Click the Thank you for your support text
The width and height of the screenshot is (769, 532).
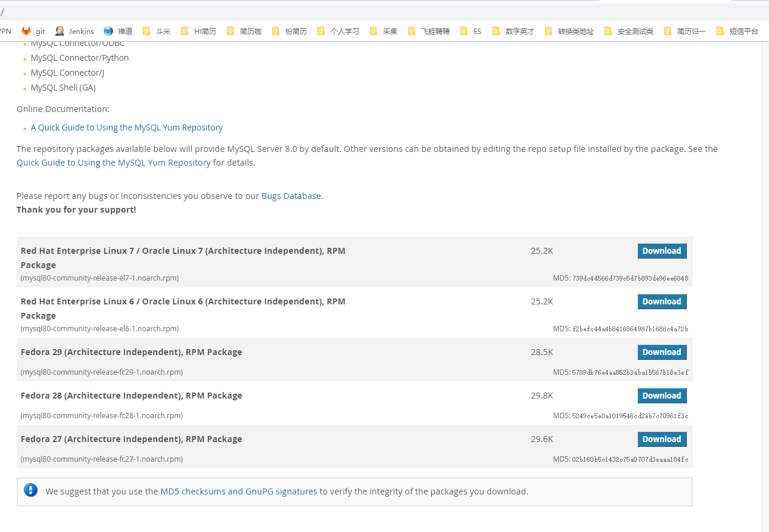point(76,210)
